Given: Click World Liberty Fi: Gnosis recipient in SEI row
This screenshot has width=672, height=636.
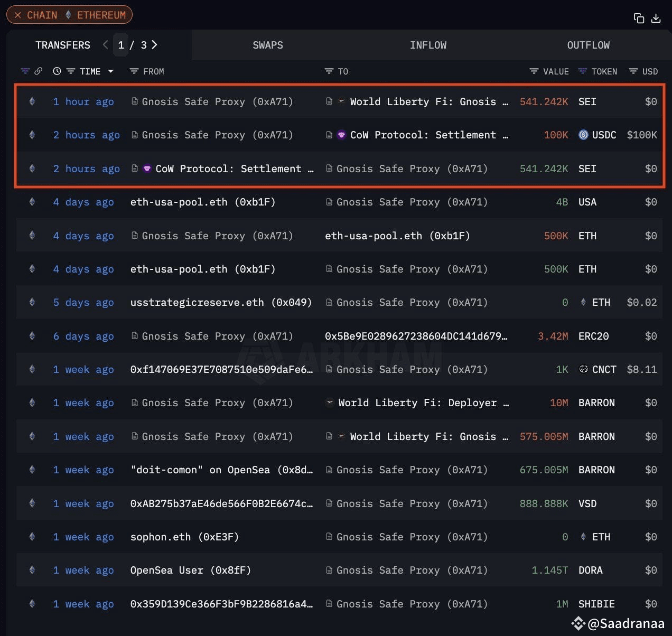Looking at the screenshot, I should pos(428,101).
